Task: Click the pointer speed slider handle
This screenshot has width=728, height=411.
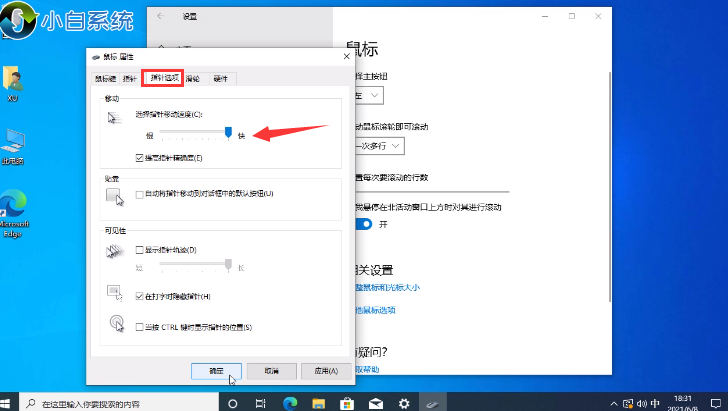Action: click(x=229, y=132)
